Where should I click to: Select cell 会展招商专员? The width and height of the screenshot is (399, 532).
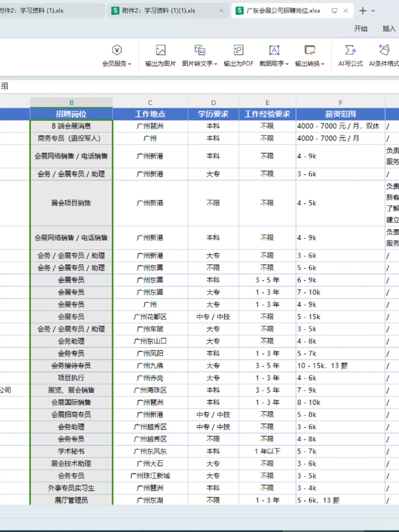pyautogui.click(x=71, y=415)
